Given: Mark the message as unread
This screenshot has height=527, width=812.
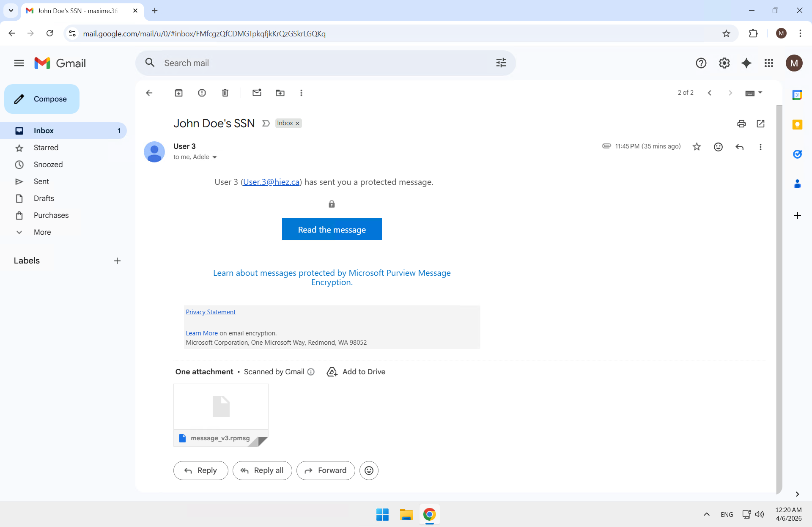Looking at the screenshot, I should pos(257,93).
